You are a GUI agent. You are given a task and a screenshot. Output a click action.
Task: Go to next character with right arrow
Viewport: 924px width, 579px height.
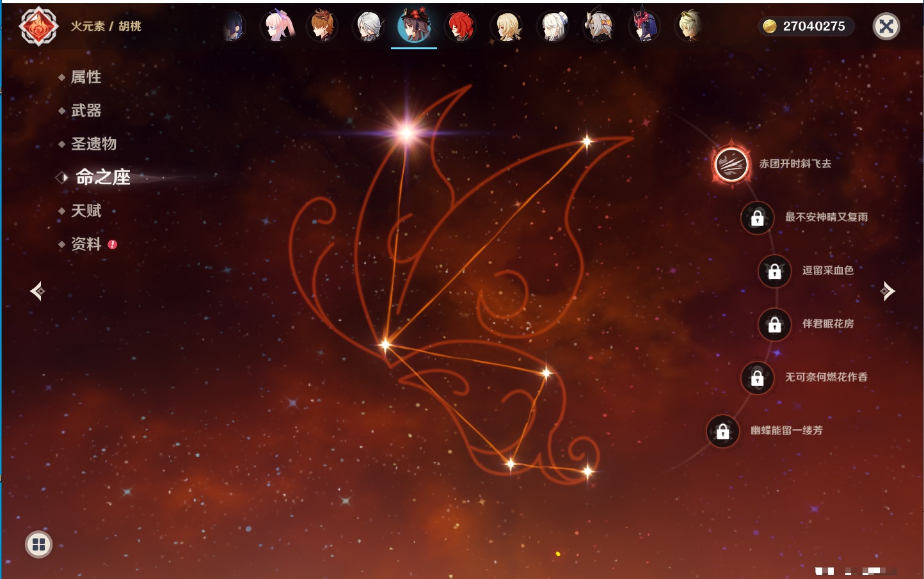(x=888, y=291)
